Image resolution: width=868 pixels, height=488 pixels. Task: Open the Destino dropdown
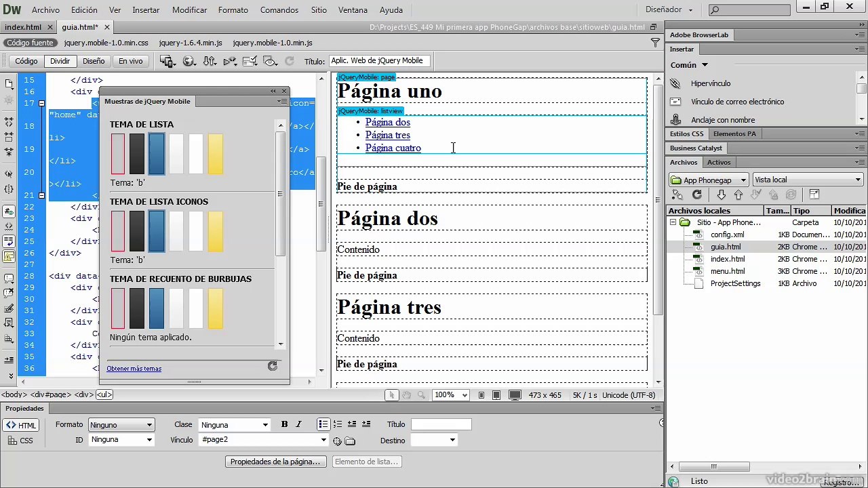click(434, 441)
